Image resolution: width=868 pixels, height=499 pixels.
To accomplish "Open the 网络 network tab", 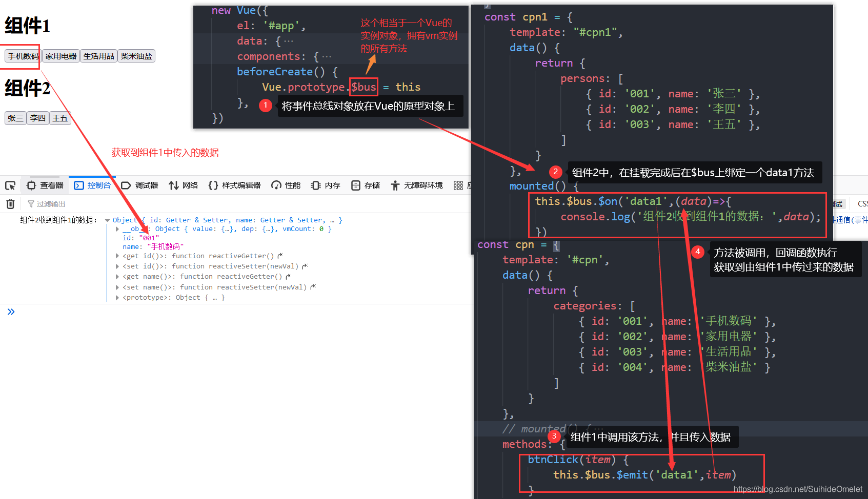I will click(x=184, y=185).
